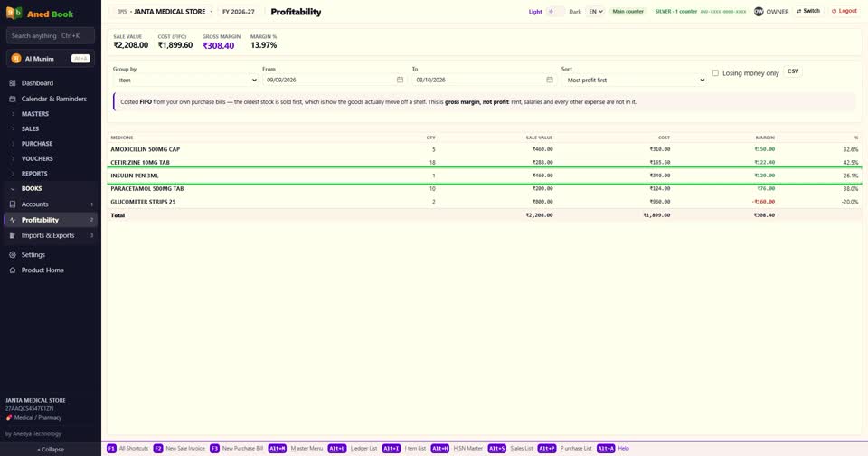Click the Main counter badge
Screen dimensions: 868x456
pyautogui.click(x=627, y=11)
